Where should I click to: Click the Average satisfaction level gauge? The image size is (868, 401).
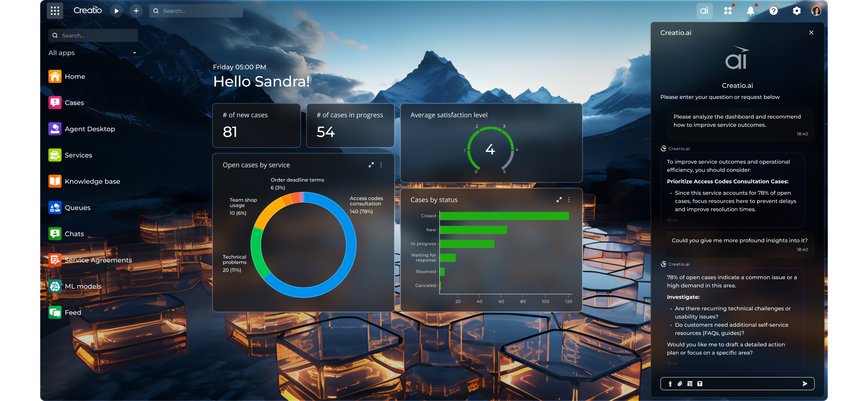point(490,149)
